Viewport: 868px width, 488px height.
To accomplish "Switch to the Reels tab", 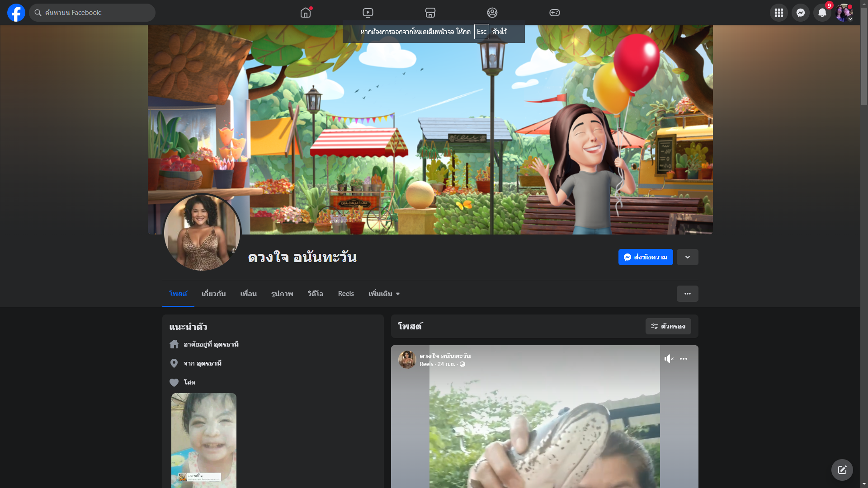I will (x=346, y=294).
